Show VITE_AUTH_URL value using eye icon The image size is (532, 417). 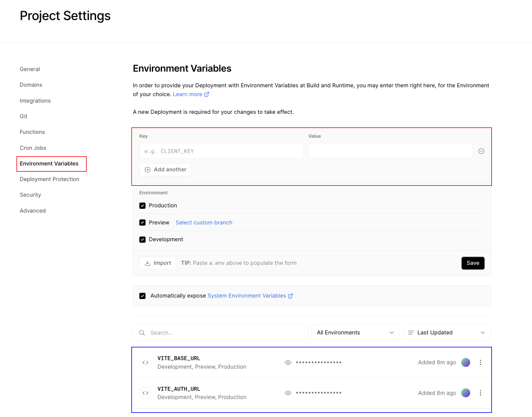point(288,393)
